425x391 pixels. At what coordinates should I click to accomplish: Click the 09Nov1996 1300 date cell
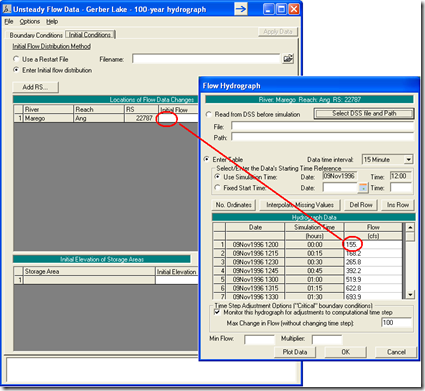(x=255, y=279)
